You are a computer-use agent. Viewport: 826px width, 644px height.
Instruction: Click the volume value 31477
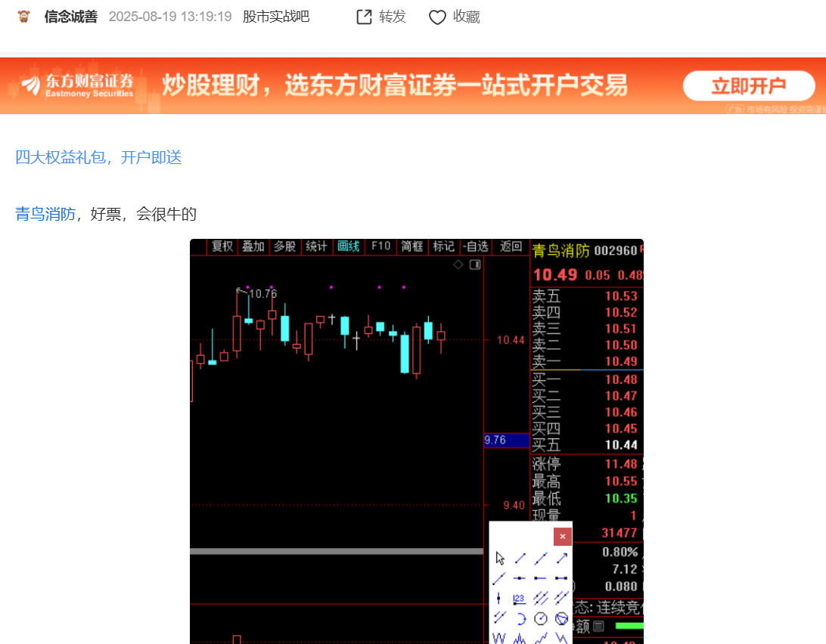pyautogui.click(x=619, y=533)
